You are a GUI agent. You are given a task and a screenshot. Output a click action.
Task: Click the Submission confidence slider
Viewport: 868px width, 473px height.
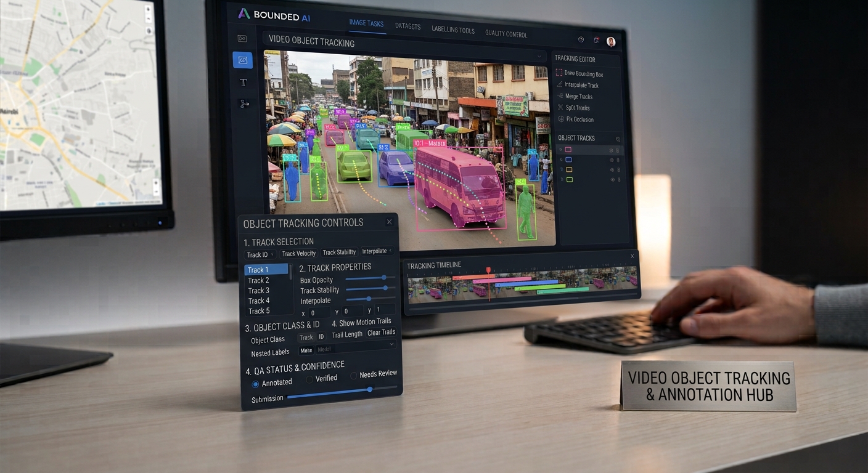click(342, 392)
